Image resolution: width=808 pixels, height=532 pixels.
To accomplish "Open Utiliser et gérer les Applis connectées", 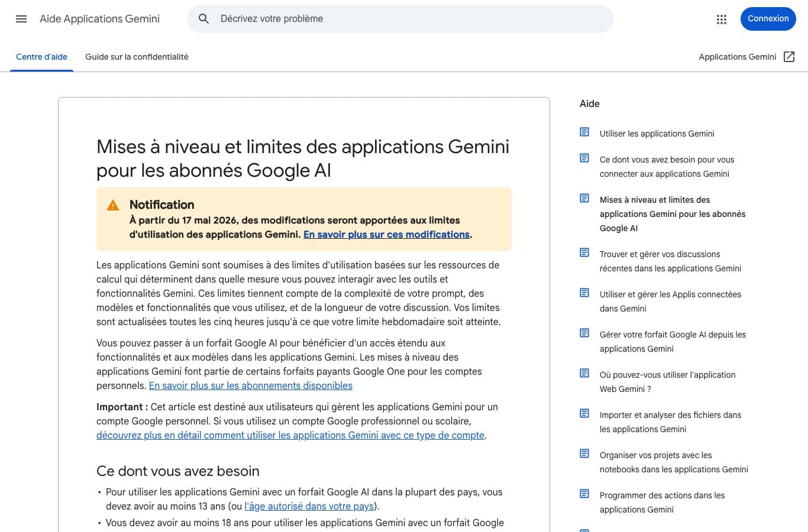I will pos(670,301).
